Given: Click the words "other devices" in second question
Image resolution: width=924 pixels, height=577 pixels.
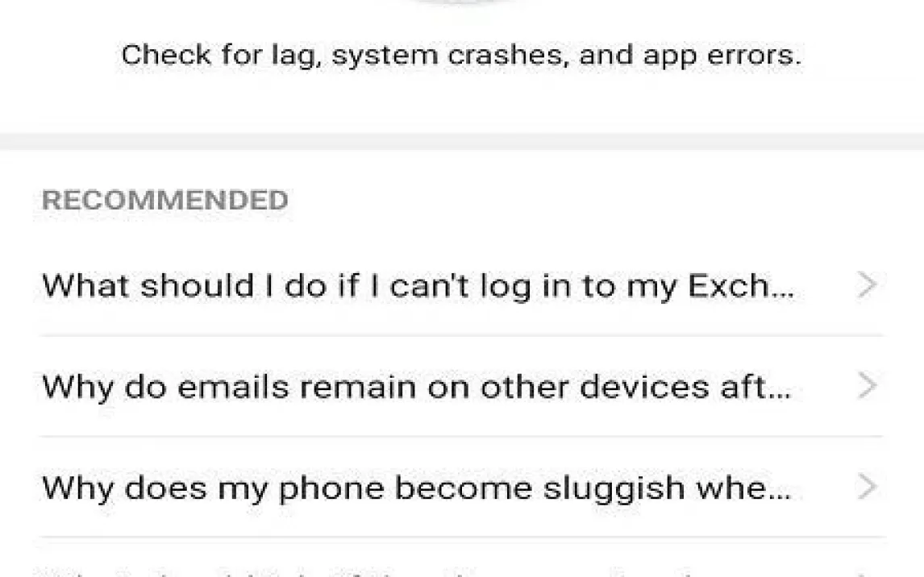Looking at the screenshot, I should 594,387.
